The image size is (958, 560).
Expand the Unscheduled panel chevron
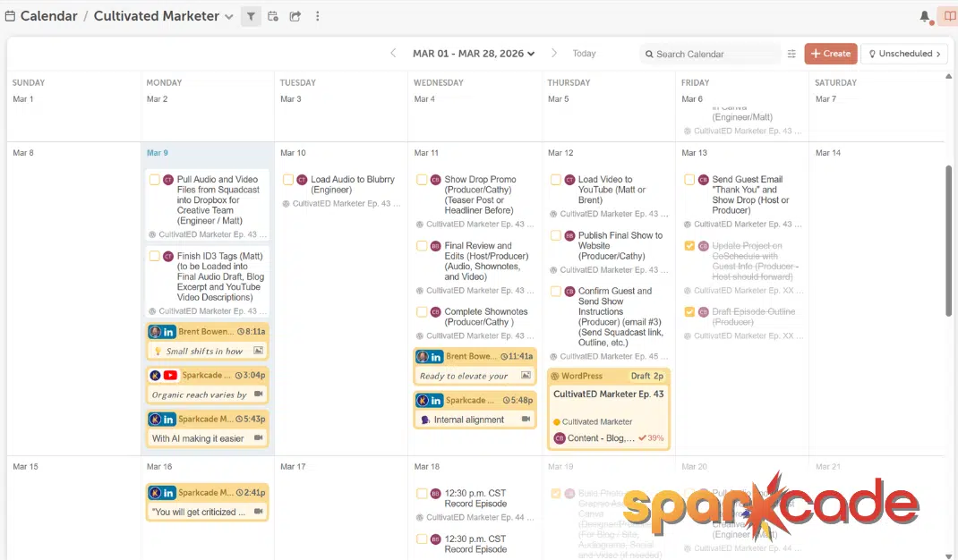pos(940,54)
